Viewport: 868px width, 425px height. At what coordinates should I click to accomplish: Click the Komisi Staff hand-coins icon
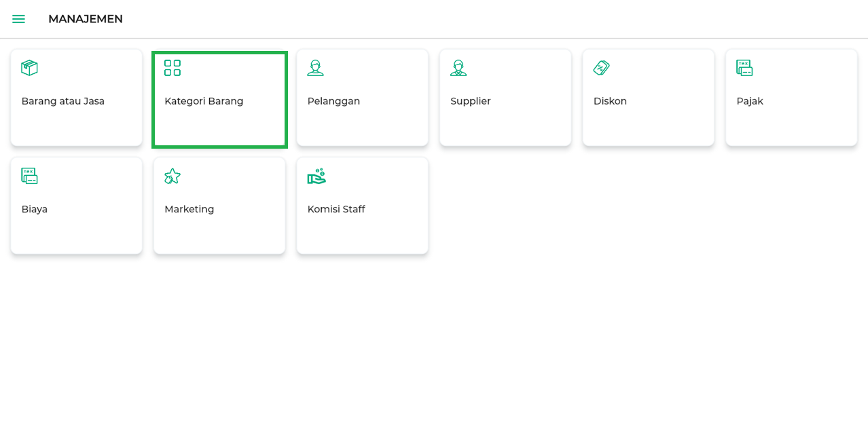point(317,176)
